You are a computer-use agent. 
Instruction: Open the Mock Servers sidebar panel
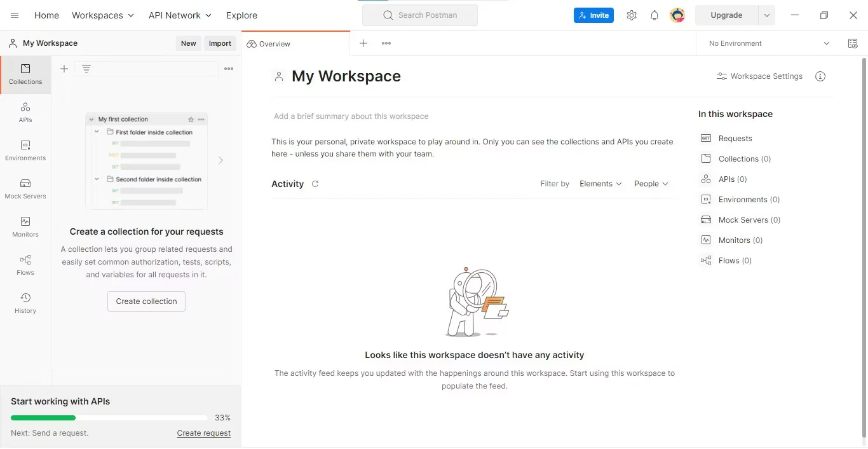(x=25, y=188)
